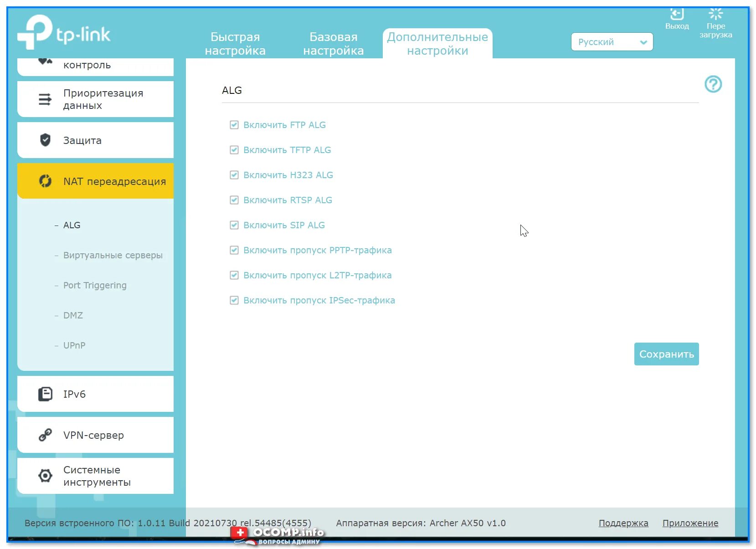Open the Русский language dropdown
The width and height of the screenshot is (756, 549).
tap(612, 42)
